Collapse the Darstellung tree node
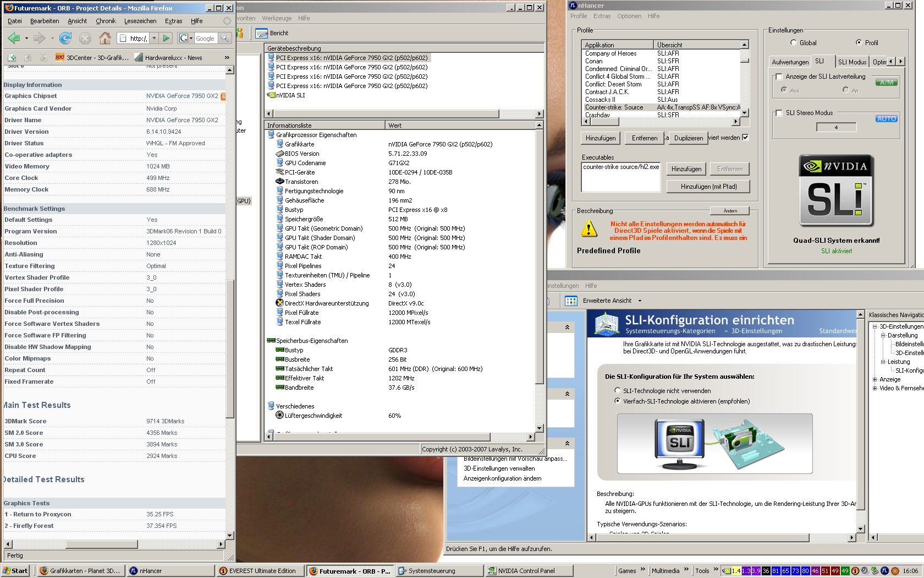 click(x=883, y=335)
